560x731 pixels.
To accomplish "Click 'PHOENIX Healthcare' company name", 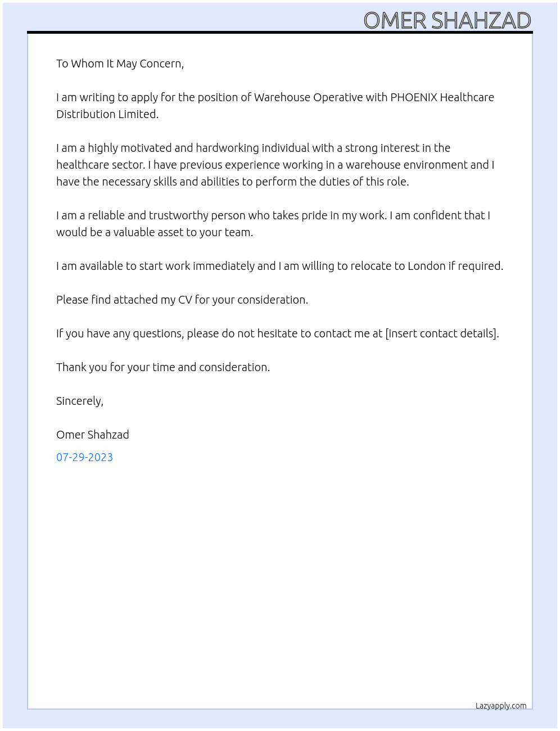I will point(442,97).
